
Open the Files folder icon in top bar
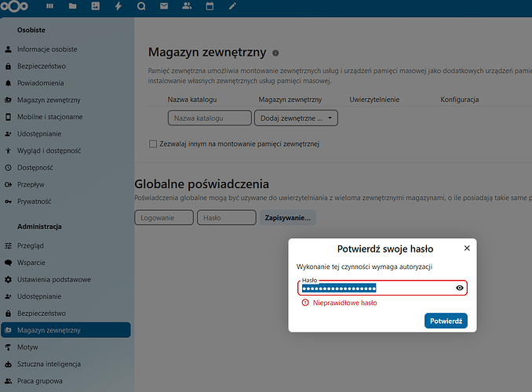tap(73, 6)
